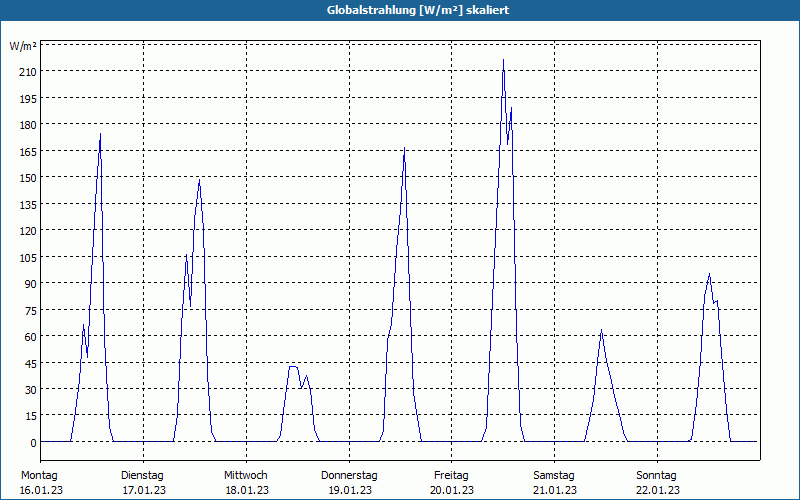Screen dimensions: 800x500
Task: Select the 15 y-axis value
Action: [x=31, y=416]
